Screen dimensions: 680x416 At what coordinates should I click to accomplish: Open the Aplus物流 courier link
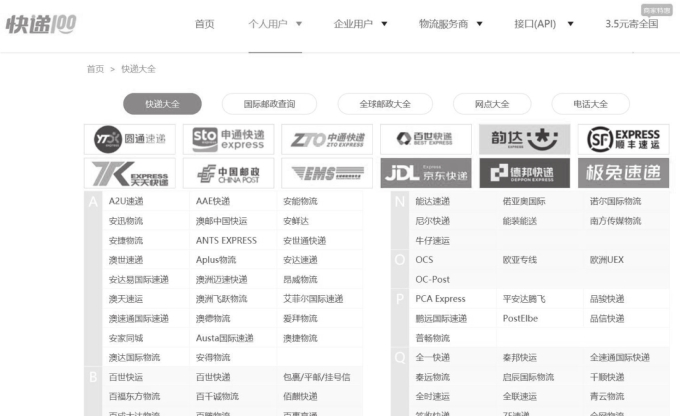tap(216, 260)
